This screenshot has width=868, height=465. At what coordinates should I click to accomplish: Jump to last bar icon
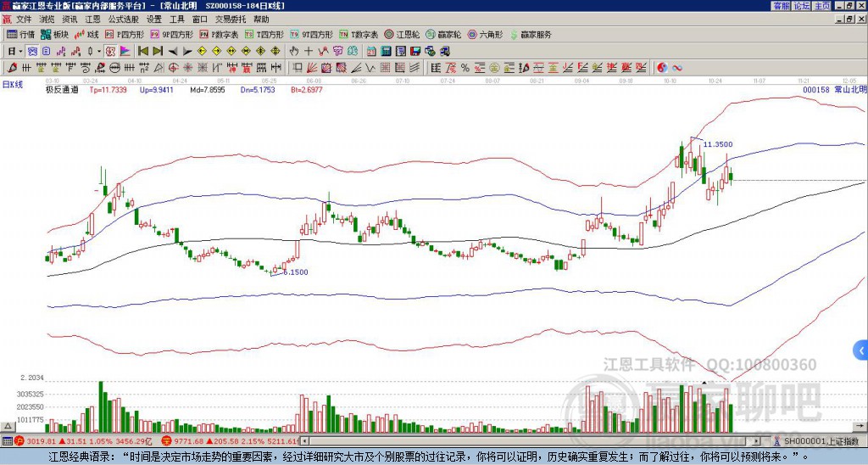158,52
